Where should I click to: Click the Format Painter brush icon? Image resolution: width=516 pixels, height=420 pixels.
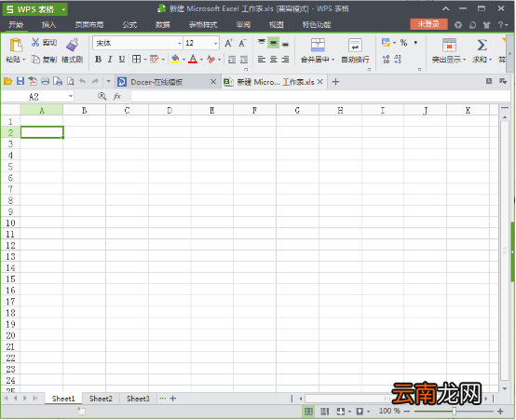[73, 45]
